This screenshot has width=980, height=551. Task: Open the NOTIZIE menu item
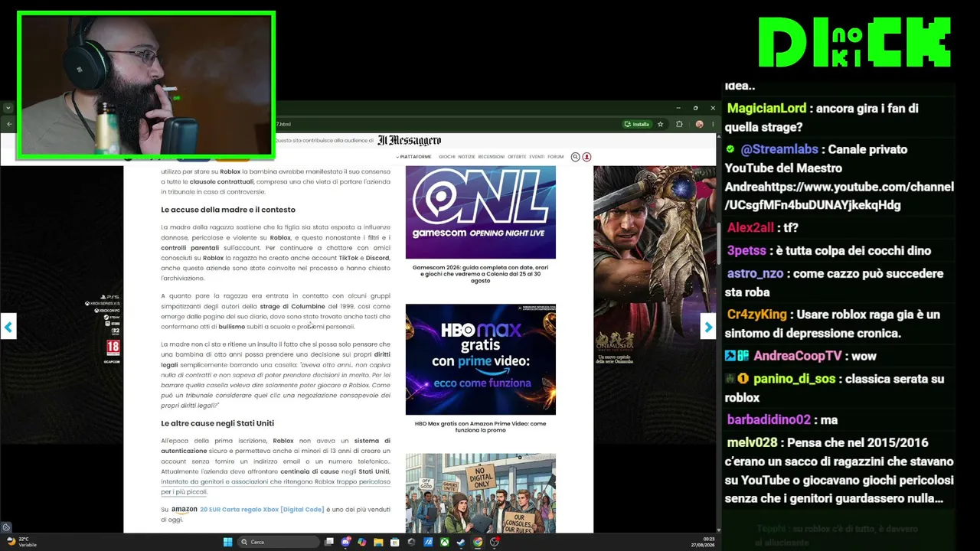(466, 157)
